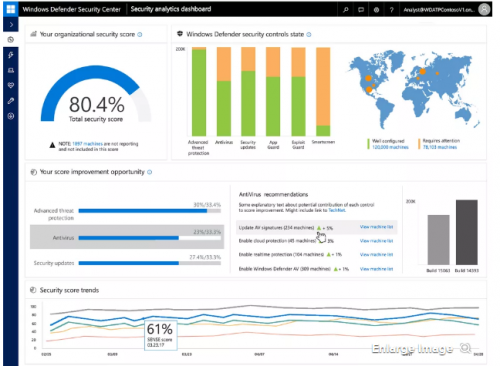This screenshot has width=500, height=366.
Task: Open the Analyst account name menu
Action: (439, 10)
